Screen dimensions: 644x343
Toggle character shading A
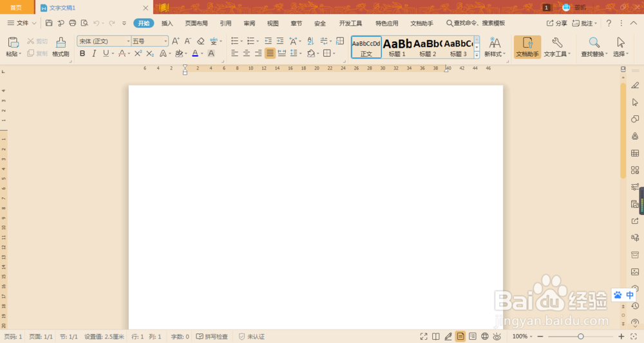click(x=211, y=53)
